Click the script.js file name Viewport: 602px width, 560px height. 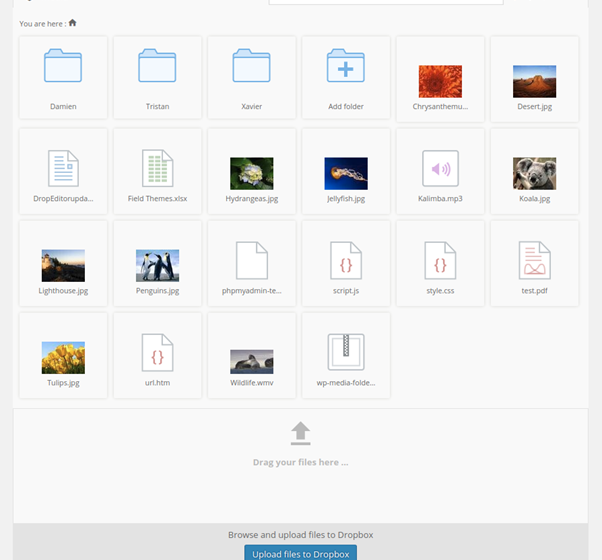tap(346, 291)
